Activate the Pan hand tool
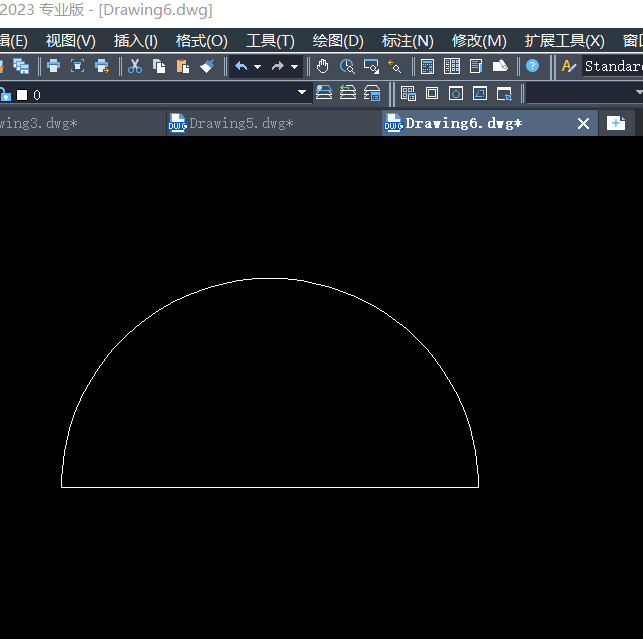 point(323,66)
